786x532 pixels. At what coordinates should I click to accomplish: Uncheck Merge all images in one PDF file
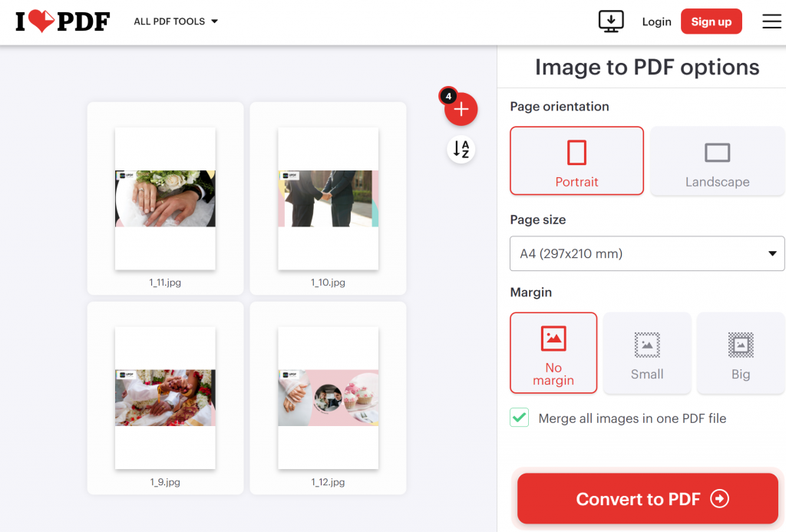tap(519, 418)
